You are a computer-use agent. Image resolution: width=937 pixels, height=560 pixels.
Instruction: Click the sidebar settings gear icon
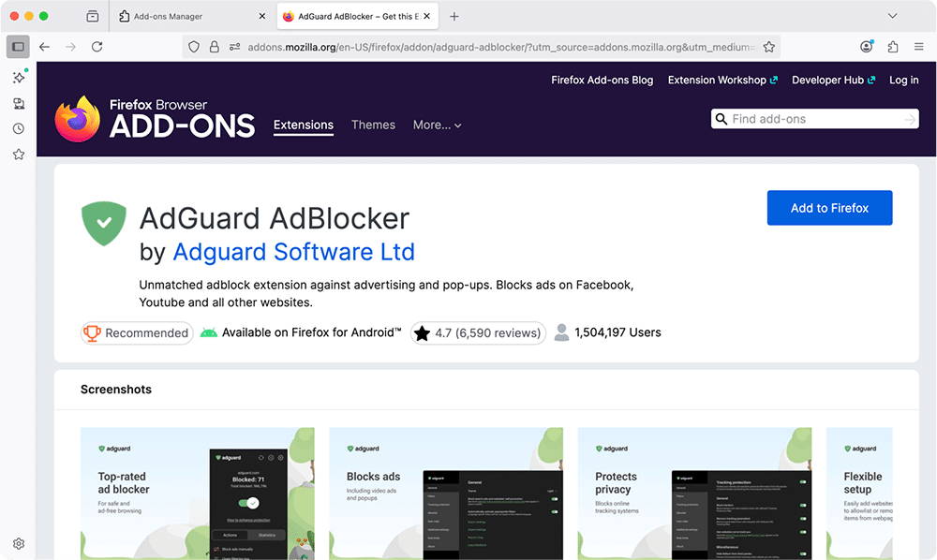coord(18,543)
